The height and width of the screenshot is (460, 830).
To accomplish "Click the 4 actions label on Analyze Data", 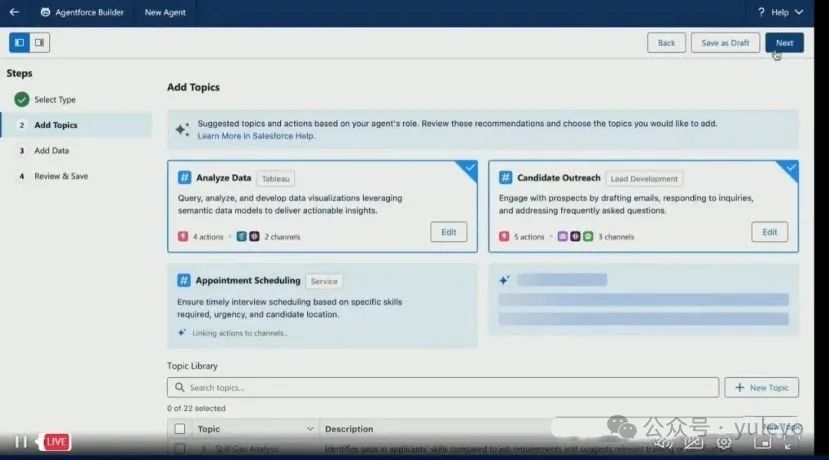I will coord(208,237).
